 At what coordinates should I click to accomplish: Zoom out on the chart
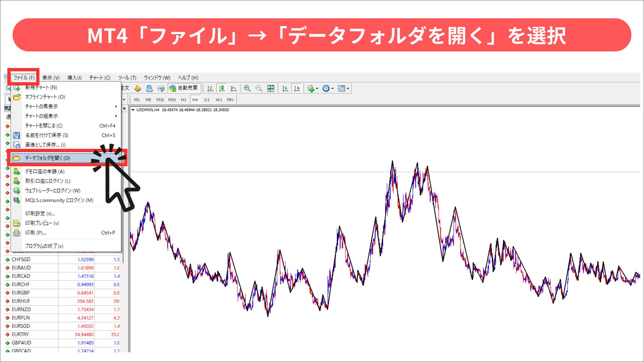coord(259,88)
